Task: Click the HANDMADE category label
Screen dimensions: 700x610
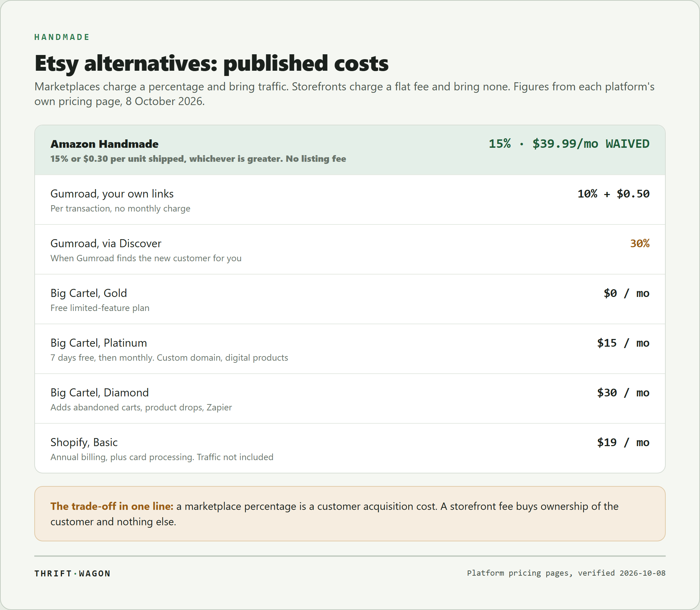Action: 62,37
